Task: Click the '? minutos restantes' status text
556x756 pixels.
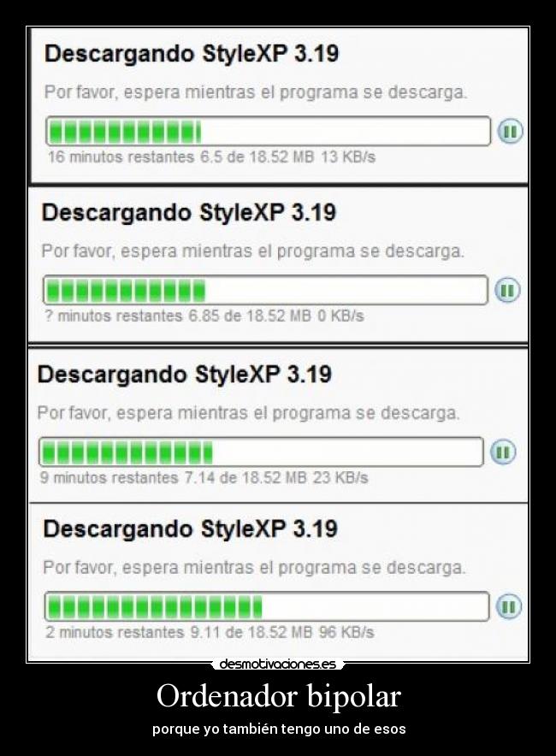Action: [114, 316]
